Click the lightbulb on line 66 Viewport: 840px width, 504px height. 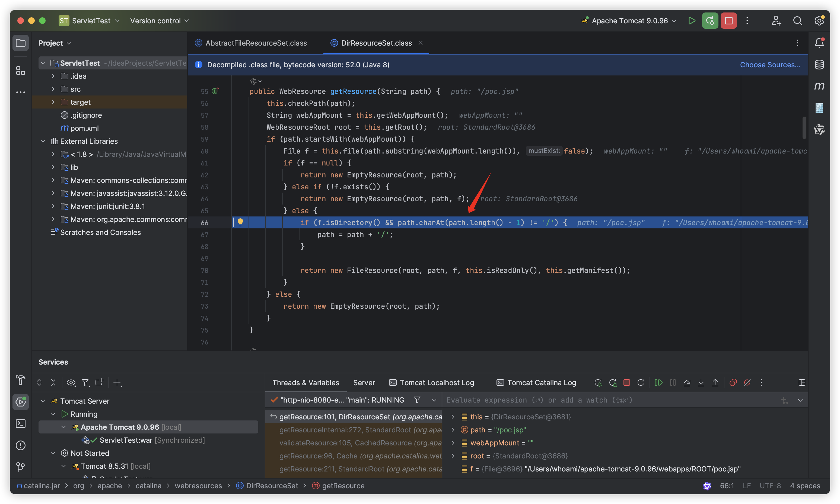240,222
